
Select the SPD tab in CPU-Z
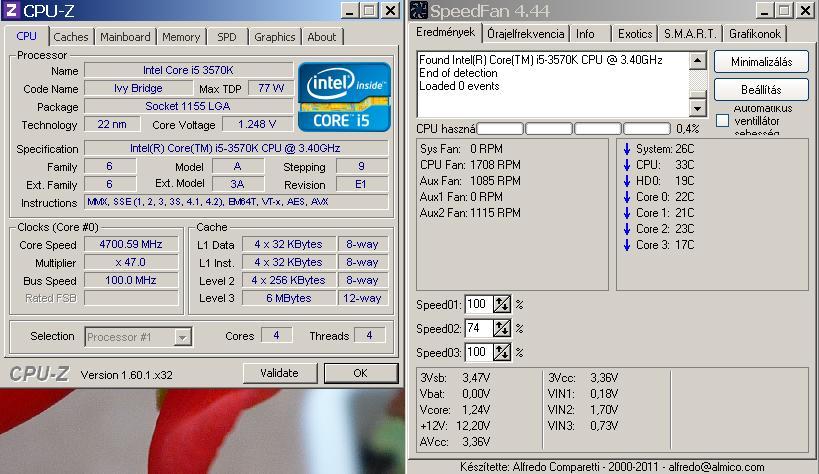227,37
